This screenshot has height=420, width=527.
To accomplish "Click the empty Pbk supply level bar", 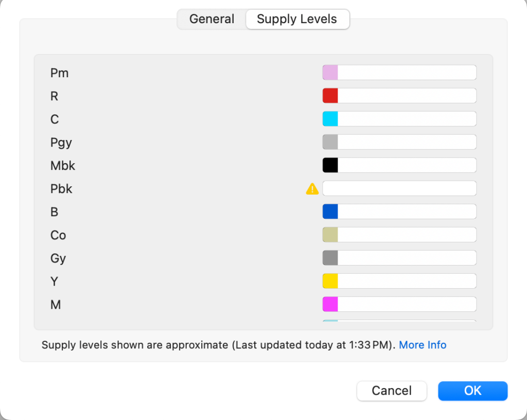I will pos(399,188).
